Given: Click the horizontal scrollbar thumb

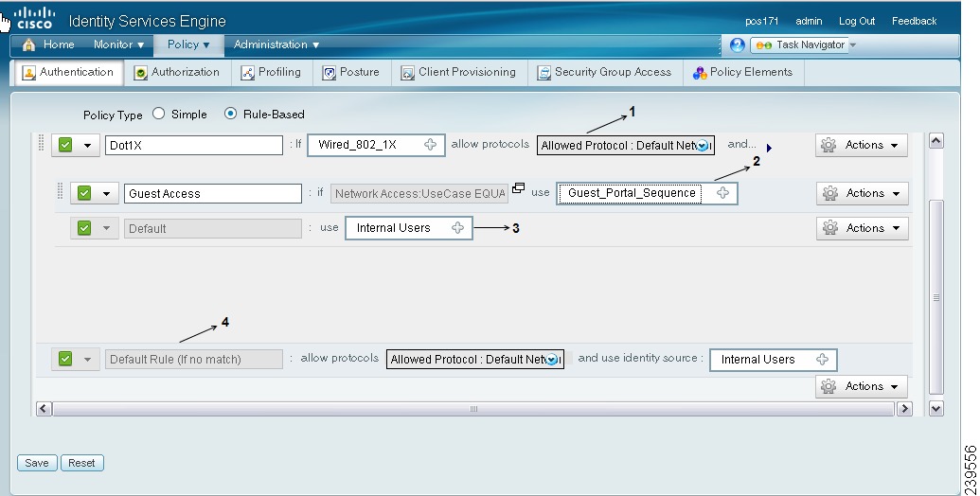Looking at the screenshot, I should (x=473, y=409).
